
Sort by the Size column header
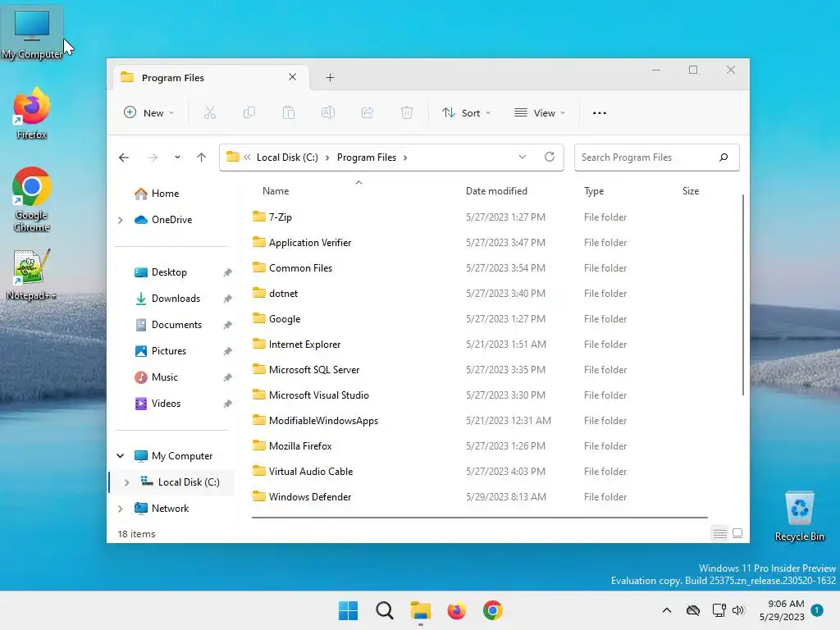click(x=691, y=191)
